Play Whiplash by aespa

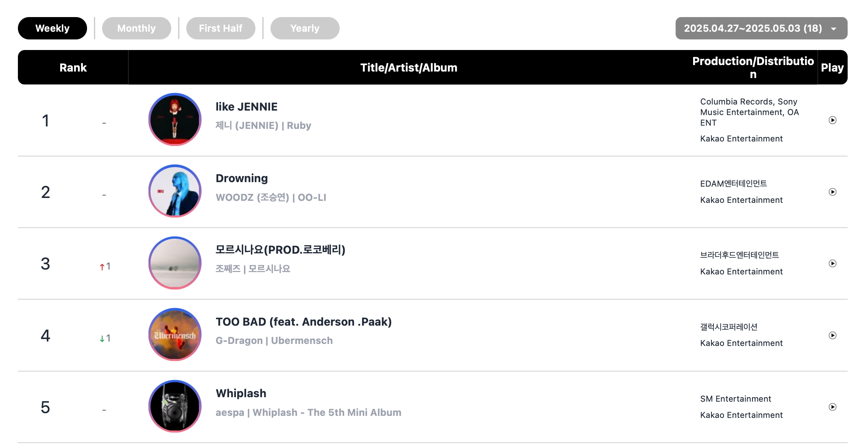pyautogui.click(x=832, y=407)
